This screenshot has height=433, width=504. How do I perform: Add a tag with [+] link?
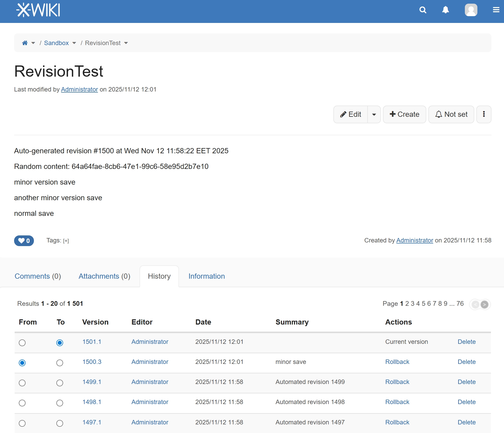coord(66,241)
